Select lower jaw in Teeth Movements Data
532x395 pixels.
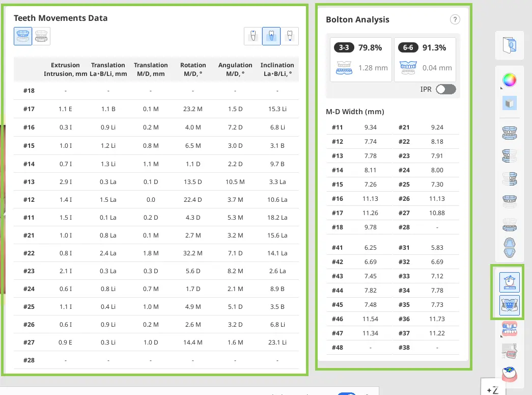coord(41,36)
